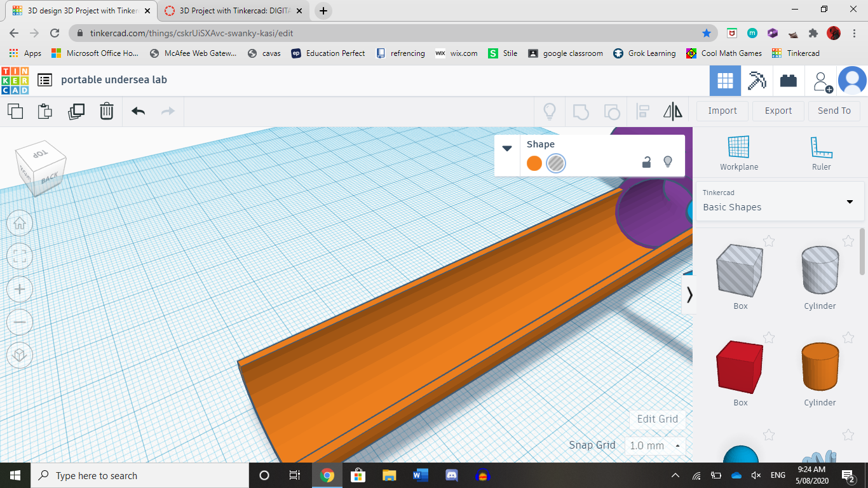Click the Export button

[x=778, y=111]
